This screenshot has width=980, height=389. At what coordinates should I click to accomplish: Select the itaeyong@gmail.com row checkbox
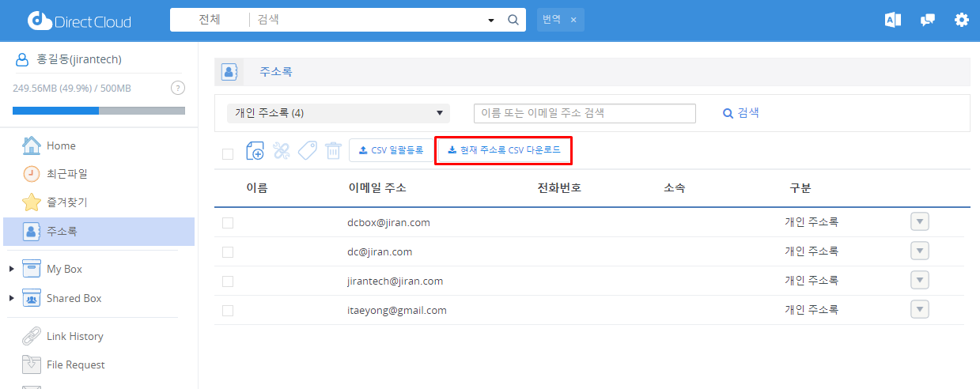point(228,311)
